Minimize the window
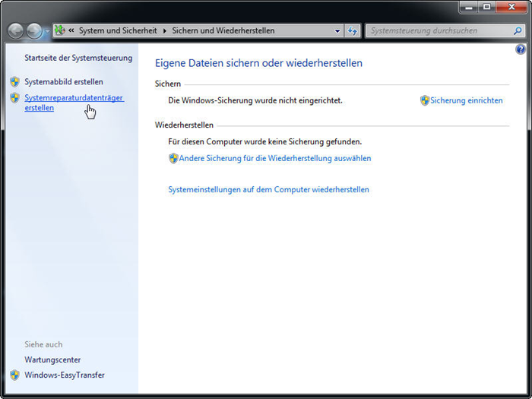This screenshot has width=532, height=399. 469,7
